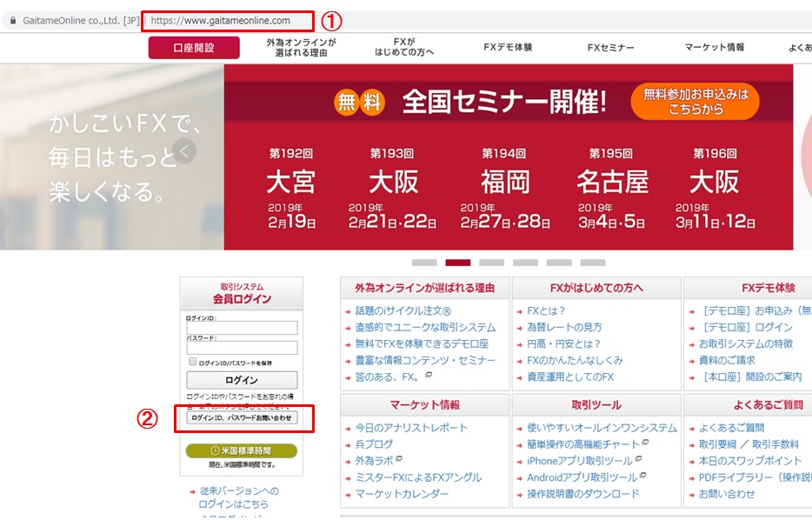Open お問い合わせ link in FAQ panel
This screenshot has width=812, height=520.
(727, 494)
